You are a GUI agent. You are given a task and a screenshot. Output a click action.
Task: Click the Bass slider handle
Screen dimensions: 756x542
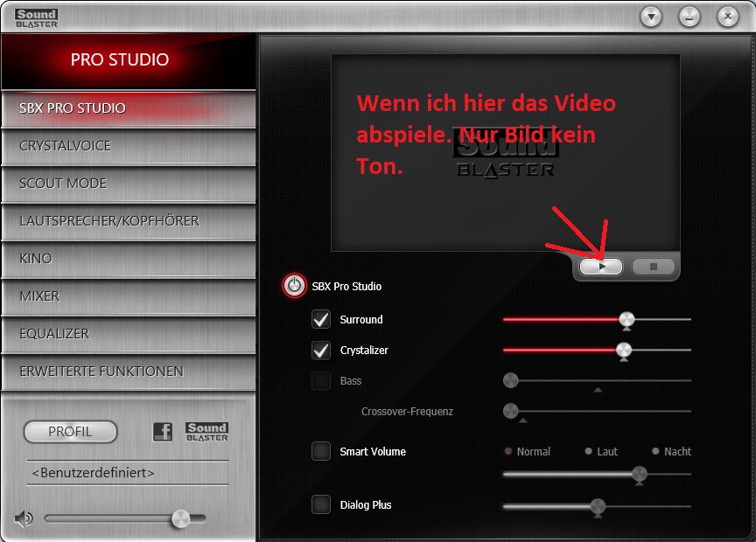pos(511,380)
